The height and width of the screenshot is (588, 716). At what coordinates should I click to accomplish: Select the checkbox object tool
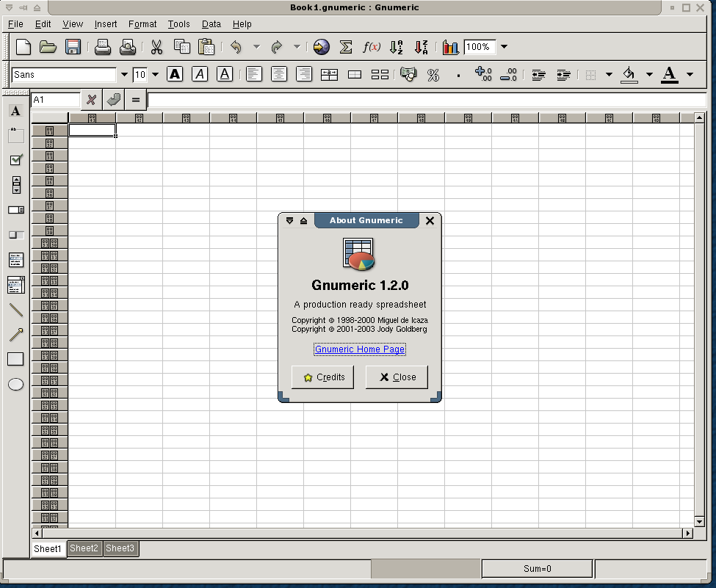(15, 160)
